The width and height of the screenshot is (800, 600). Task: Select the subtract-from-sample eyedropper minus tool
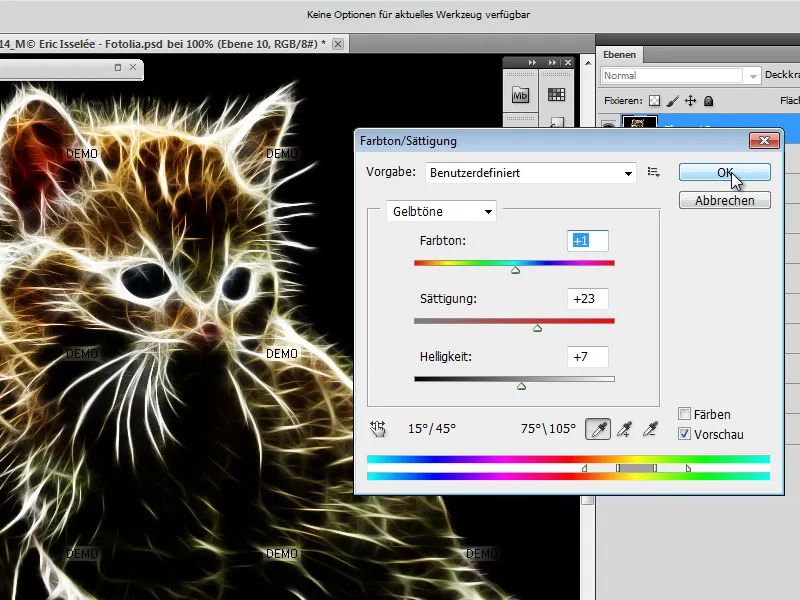tap(650, 429)
